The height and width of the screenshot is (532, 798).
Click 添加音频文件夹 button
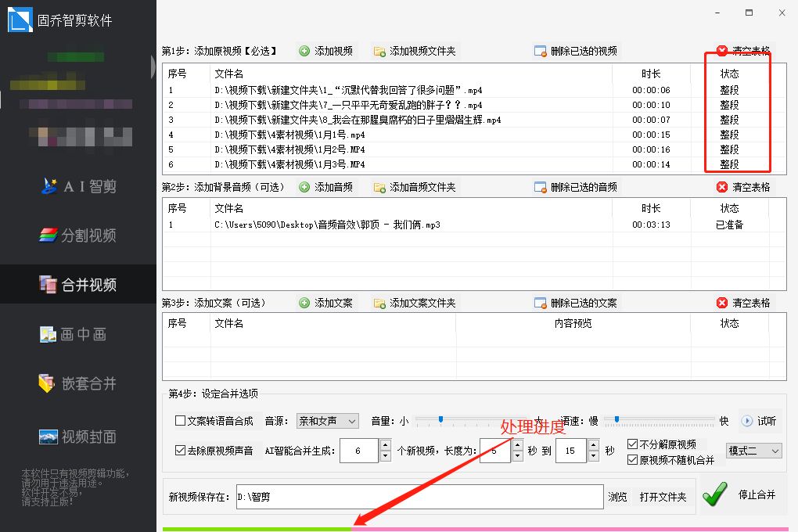pyautogui.click(x=415, y=187)
